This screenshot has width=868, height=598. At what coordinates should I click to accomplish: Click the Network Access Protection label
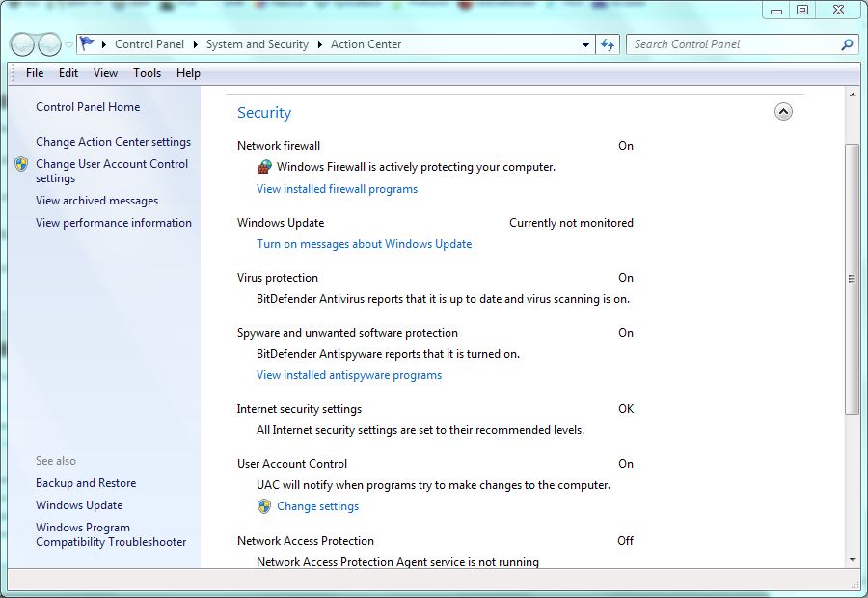306,541
